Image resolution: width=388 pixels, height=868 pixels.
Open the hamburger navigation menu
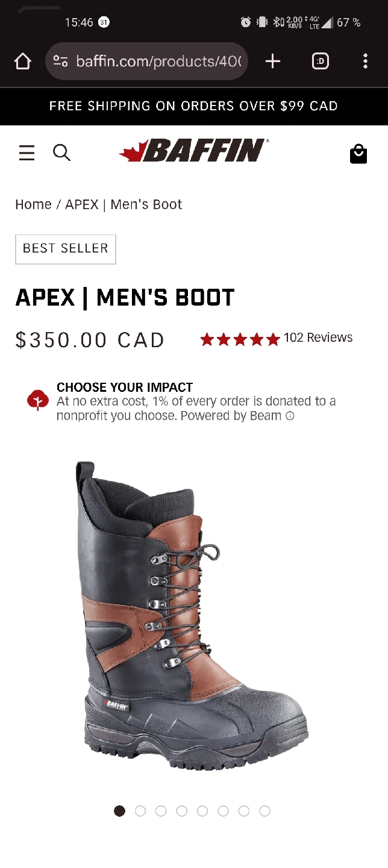tap(27, 153)
